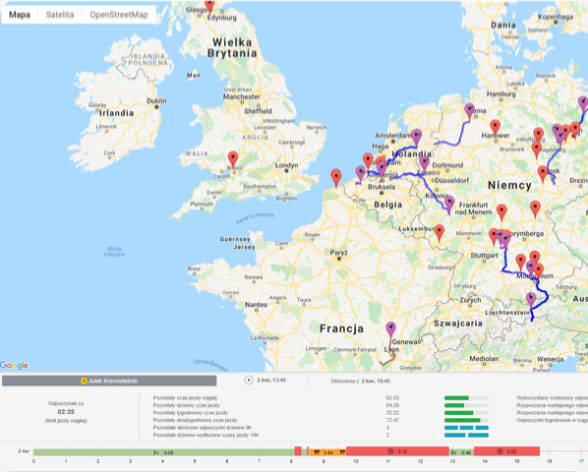Image resolution: width=588 pixels, height=472 pixels.
Task: Click the Szwajcaria country label
Action: [x=458, y=323]
